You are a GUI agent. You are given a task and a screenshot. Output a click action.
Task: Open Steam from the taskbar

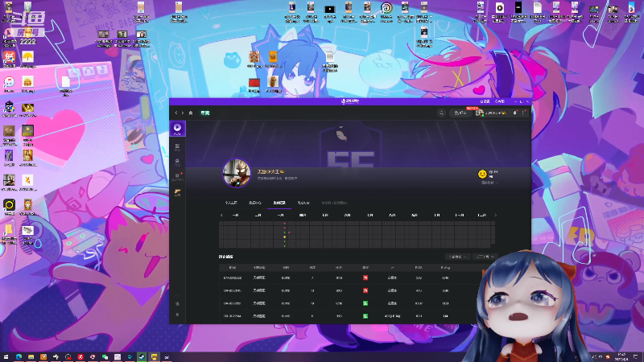[142, 357]
